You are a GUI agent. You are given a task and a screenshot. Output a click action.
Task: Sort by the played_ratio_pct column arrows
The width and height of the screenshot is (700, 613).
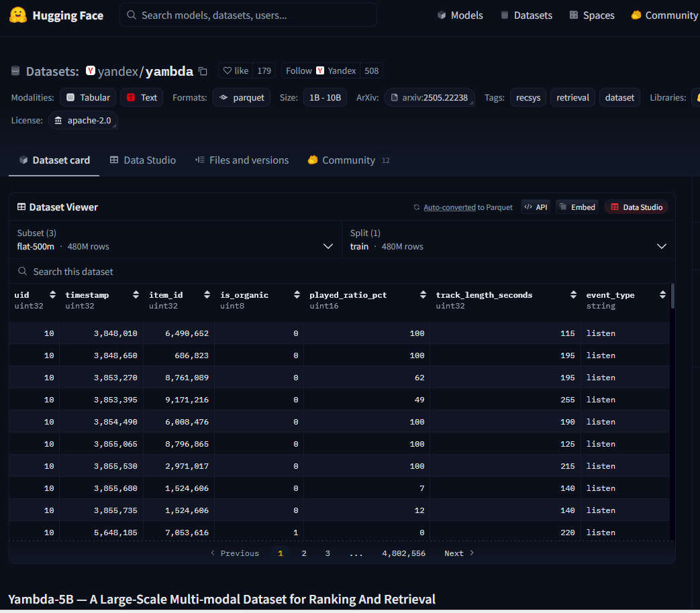point(423,294)
